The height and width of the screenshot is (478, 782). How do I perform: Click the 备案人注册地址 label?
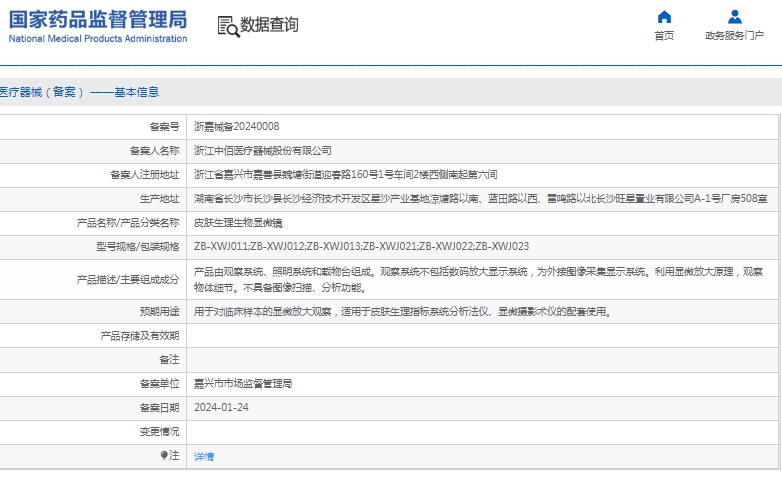coord(145,175)
